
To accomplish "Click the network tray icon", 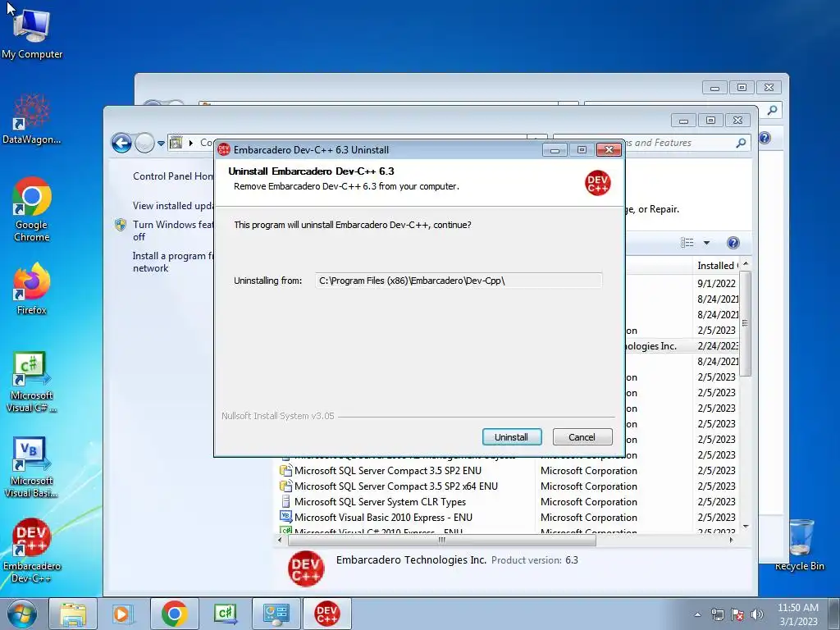I will (x=717, y=614).
